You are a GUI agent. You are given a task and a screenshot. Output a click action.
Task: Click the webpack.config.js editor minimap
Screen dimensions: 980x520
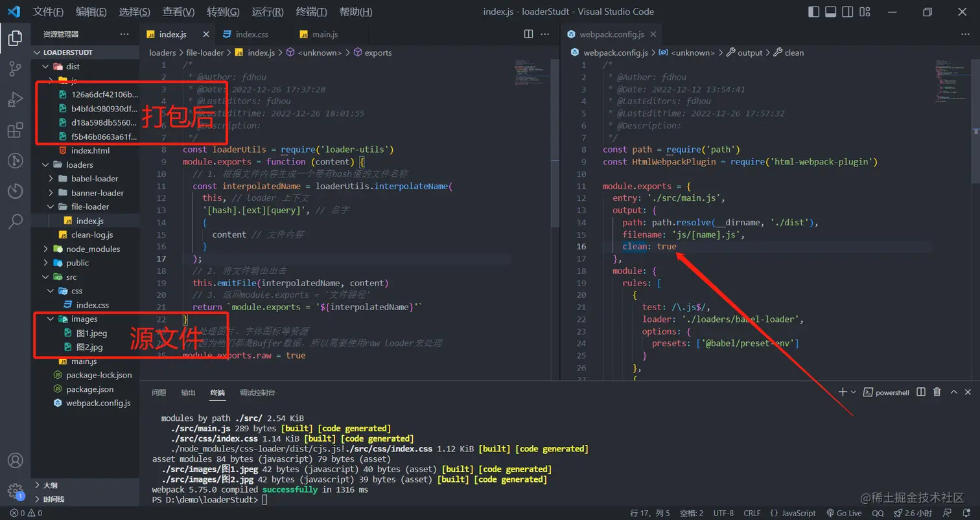(951, 81)
